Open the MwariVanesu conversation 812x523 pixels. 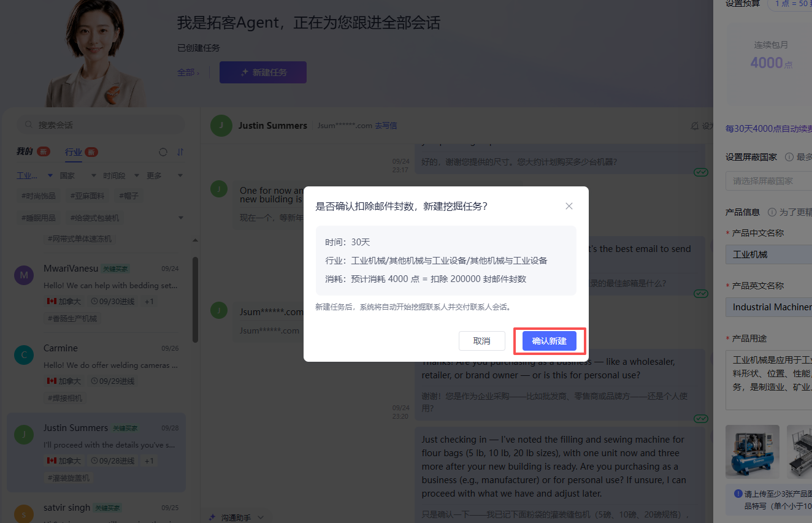pos(96,294)
